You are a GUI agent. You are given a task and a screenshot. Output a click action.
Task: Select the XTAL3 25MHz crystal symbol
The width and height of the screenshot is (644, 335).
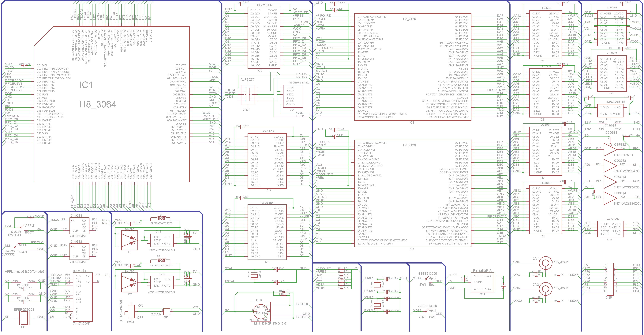pyautogui.click(x=254, y=276)
